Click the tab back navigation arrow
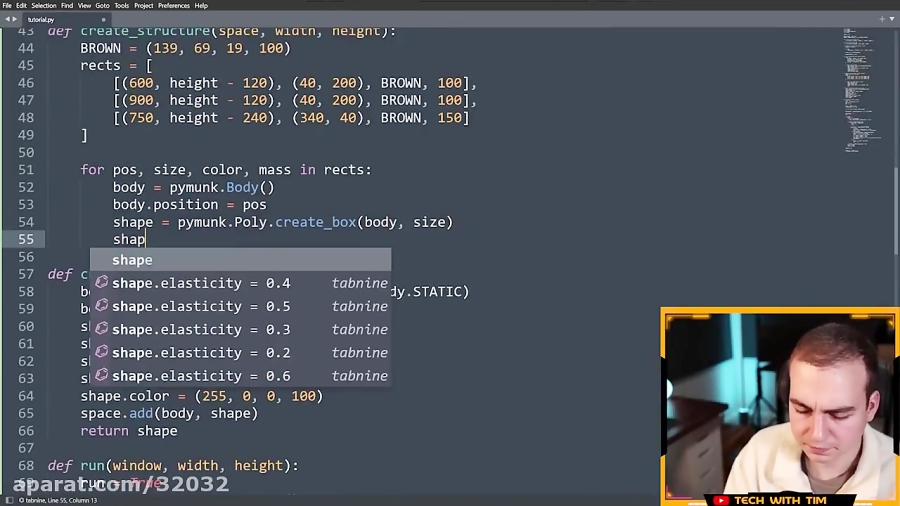 click(x=7, y=19)
